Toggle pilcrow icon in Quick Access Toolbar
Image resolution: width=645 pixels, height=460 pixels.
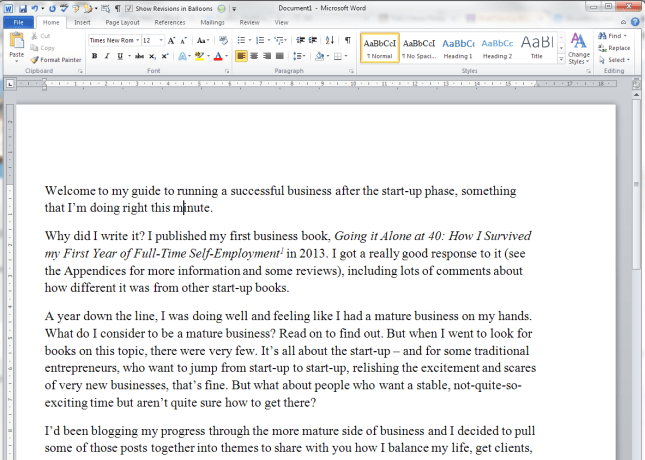[x=118, y=8]
